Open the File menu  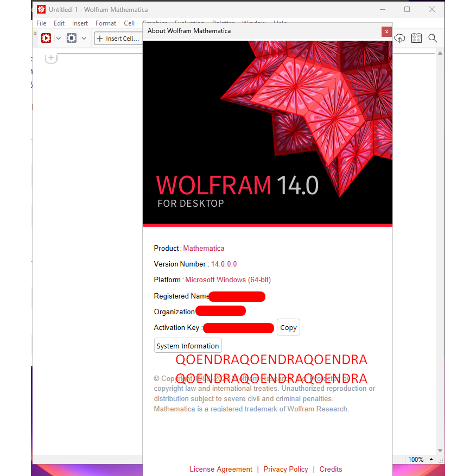(41, 23)
